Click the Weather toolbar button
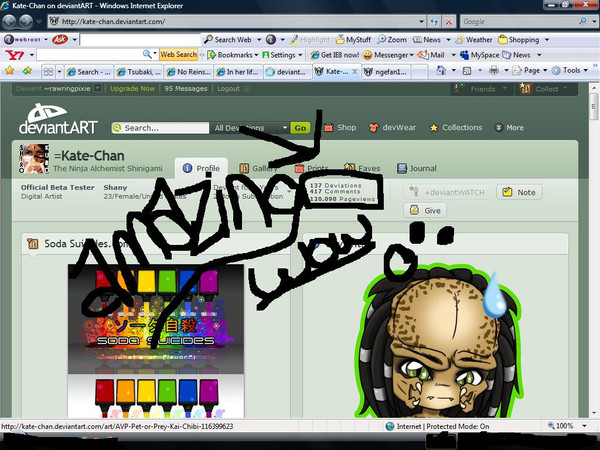 (x=474, y=39)
